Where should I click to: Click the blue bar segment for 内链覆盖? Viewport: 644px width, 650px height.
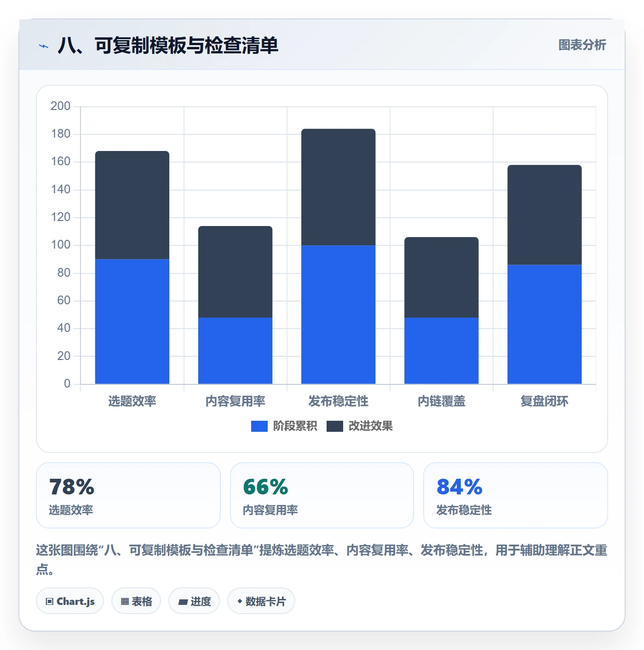(441, 351)
